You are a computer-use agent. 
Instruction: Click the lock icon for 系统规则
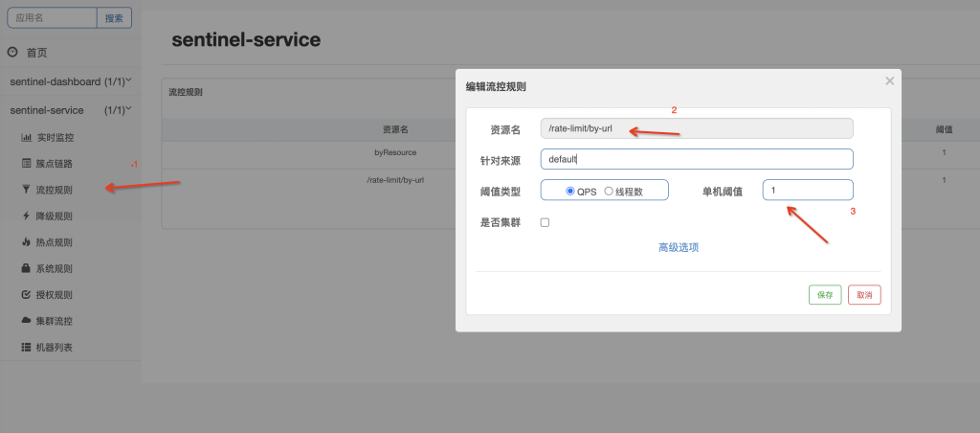point(26,268)
